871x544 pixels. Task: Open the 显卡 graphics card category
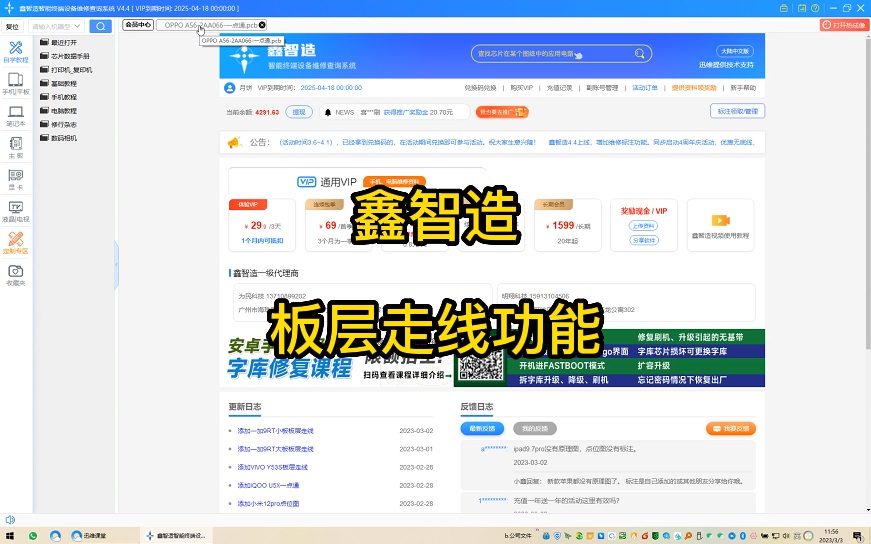(15, 178)
